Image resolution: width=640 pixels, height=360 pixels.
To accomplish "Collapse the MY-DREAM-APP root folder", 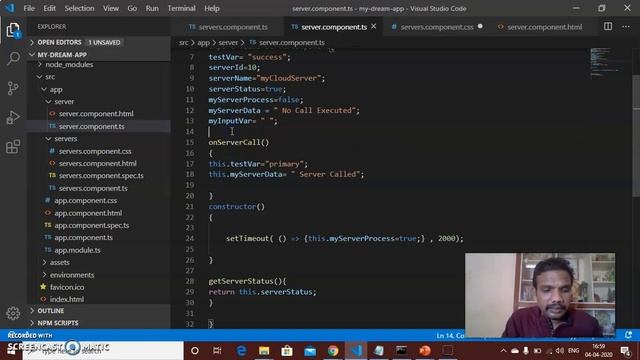I will point(99,54).
